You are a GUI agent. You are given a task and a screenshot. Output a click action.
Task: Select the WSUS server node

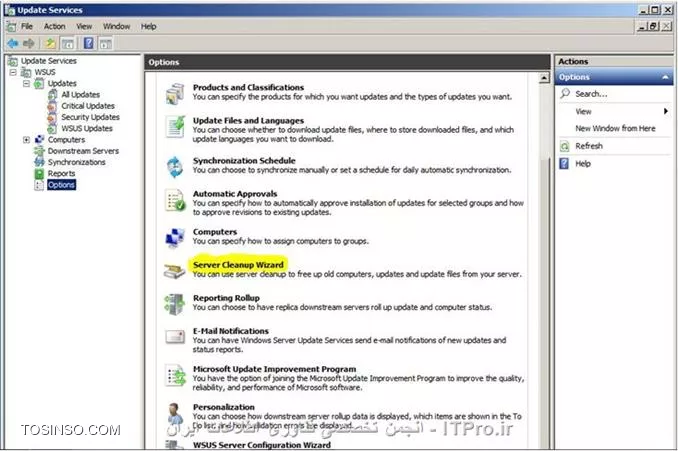45,72
